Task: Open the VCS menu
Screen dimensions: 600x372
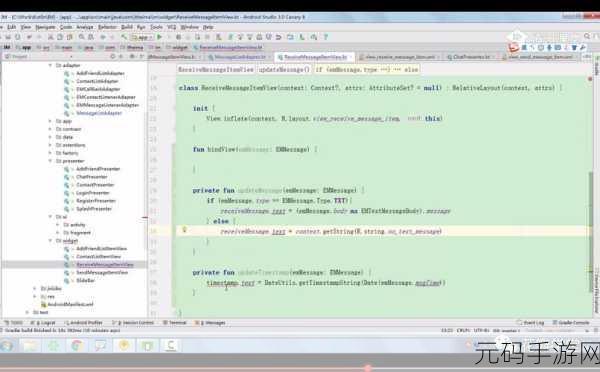Action: [x=171, y=27]
